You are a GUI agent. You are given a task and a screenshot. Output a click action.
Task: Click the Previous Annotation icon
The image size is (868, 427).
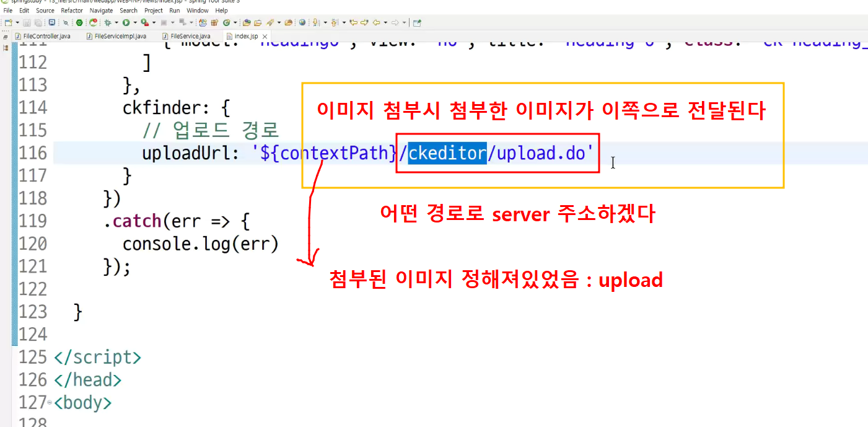(334, 22)
